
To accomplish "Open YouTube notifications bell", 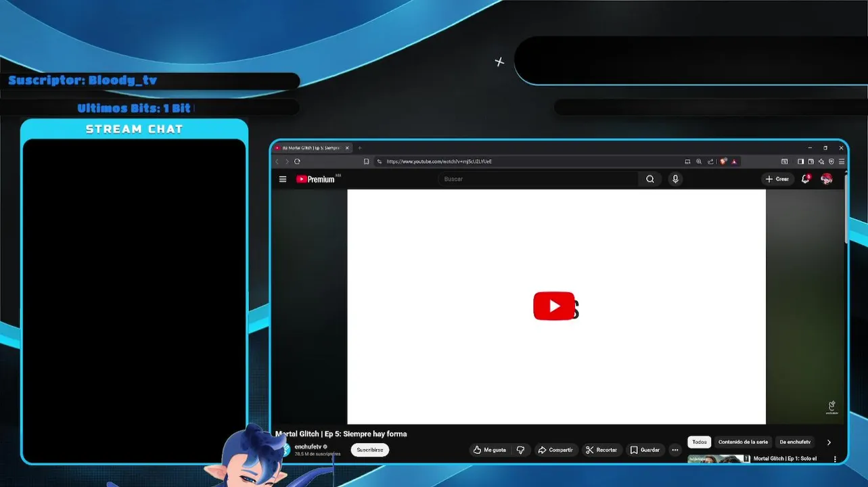I will point(805,179).
